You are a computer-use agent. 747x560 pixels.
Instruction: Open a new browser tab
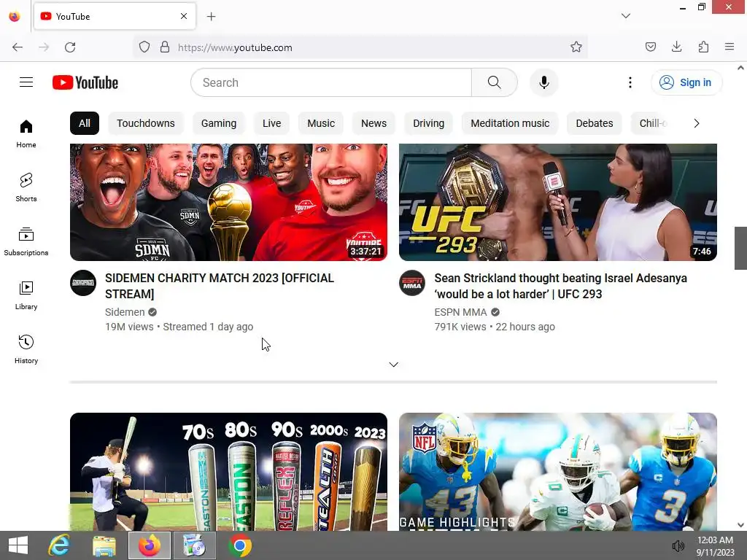[211, 17]
